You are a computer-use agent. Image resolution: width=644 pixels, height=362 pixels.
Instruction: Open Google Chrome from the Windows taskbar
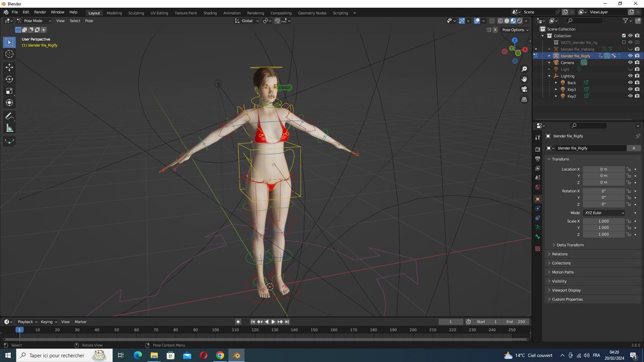click(220, 355)
